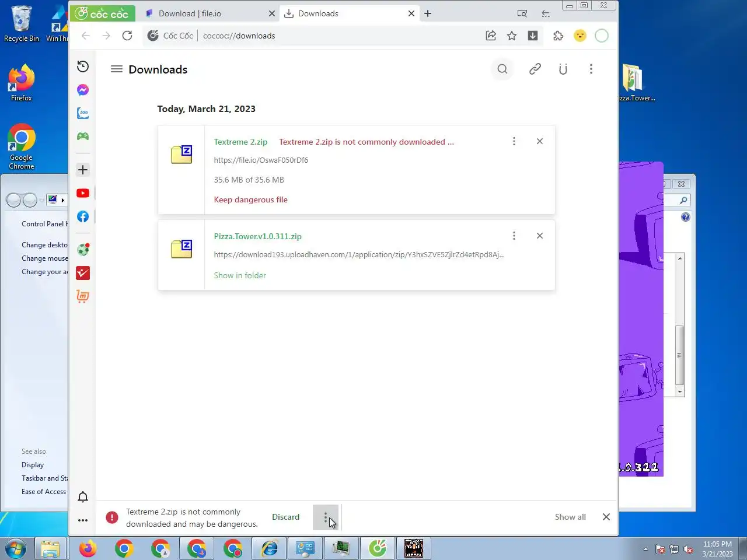This screenshot has height=560, width=747.
Task: Click Keep dangerous file link
Action: click(x=250, y=199)
